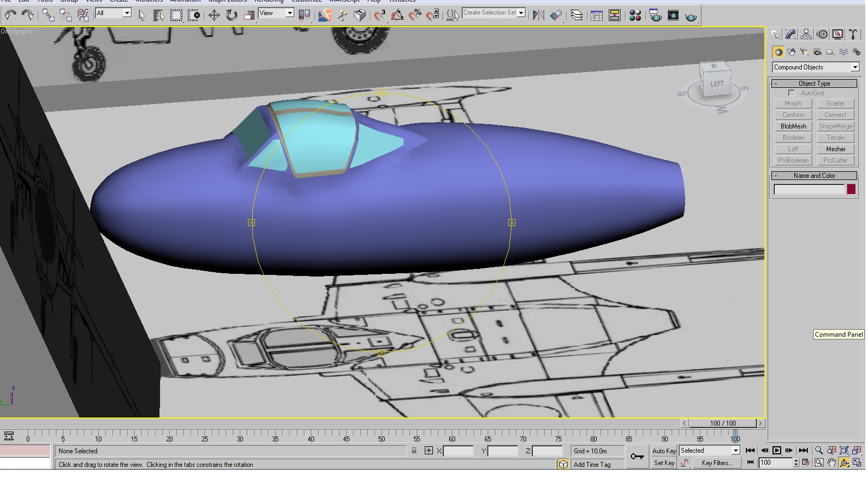Viewport: 868px width, 488px height.
Task: Click the Play Animation button
Action: [x=777, y=451]
